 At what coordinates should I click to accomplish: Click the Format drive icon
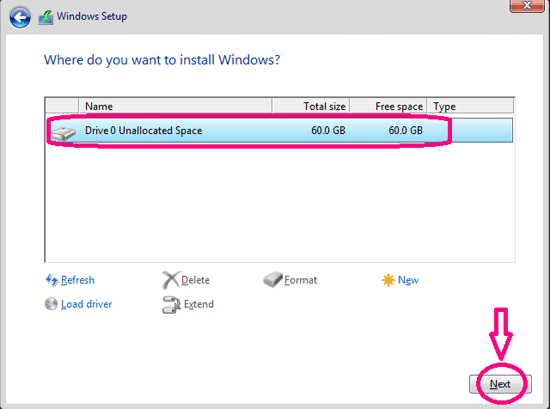tap(273, 280)
